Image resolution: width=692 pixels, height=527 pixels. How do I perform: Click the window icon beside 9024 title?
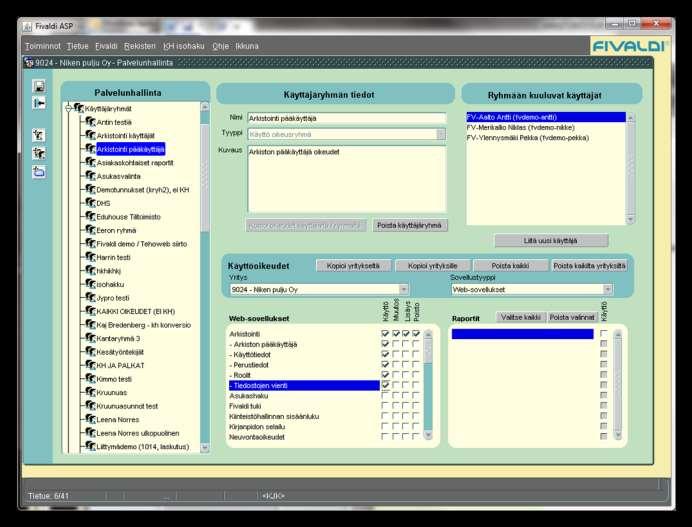pyautogui.click(x=29, y=63)
